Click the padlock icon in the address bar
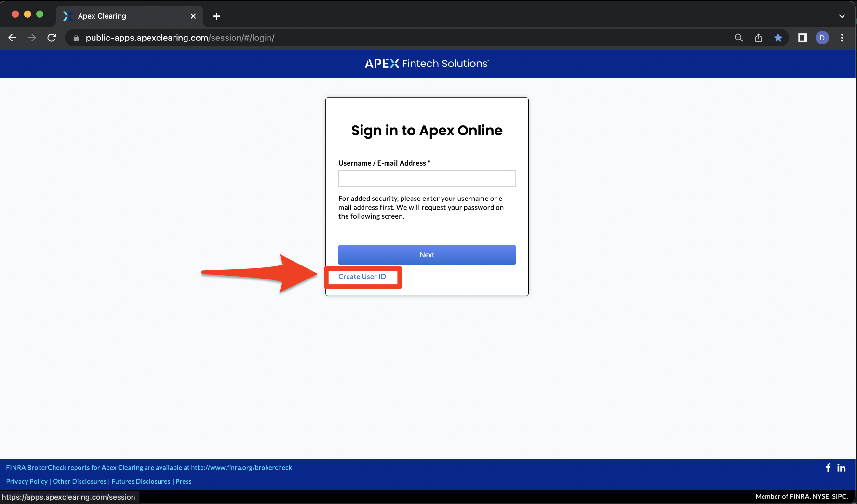 [76, 38]
